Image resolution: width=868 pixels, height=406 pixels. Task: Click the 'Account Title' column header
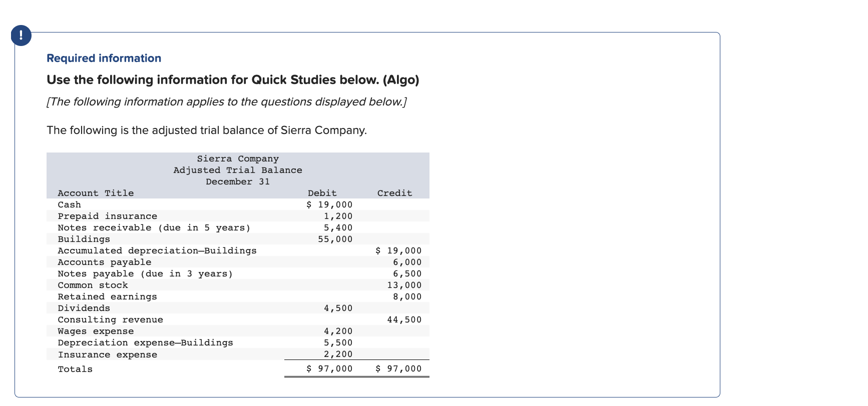(96, 193)
